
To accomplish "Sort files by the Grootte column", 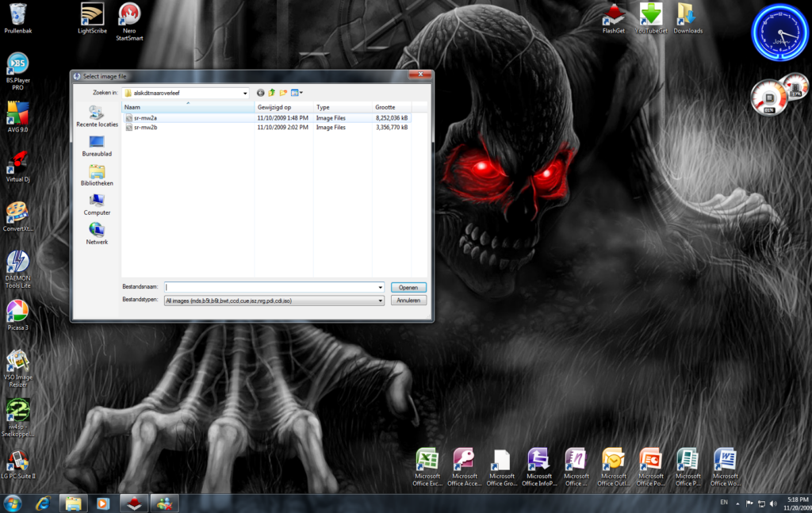I will click(x=392, y=107).
